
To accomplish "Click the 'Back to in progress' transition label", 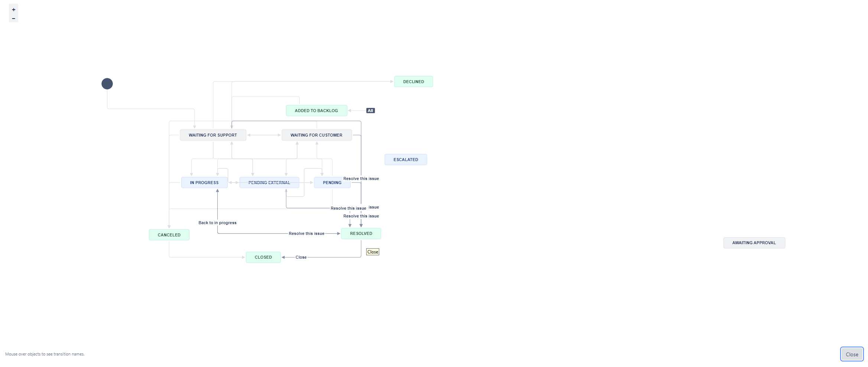I will click(x=217, y=223).
